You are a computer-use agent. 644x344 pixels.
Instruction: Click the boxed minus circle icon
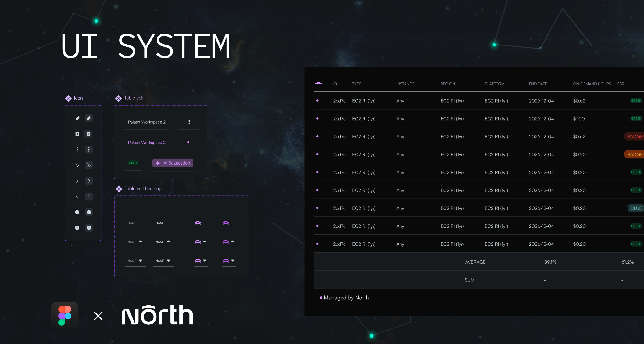click(x=89, y=228)
